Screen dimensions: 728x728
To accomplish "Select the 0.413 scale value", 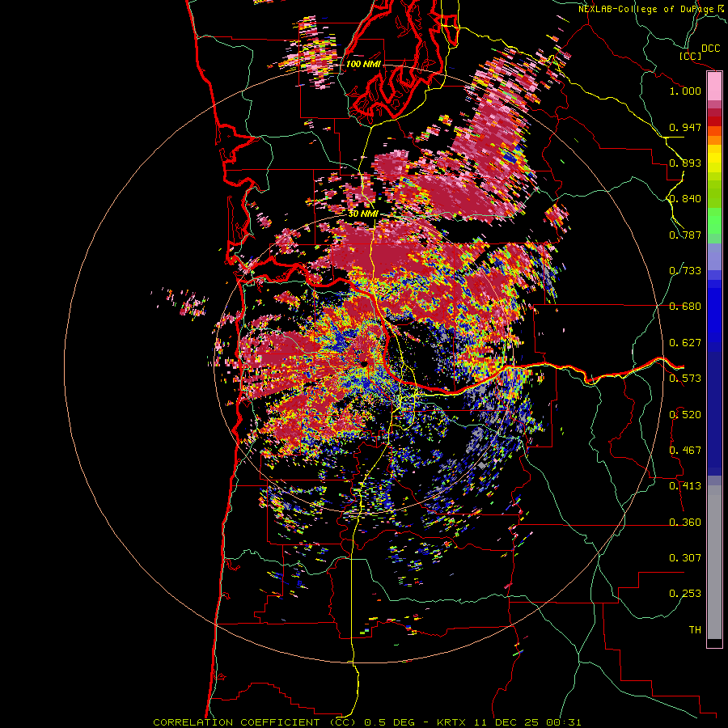I will coord(685,486).
